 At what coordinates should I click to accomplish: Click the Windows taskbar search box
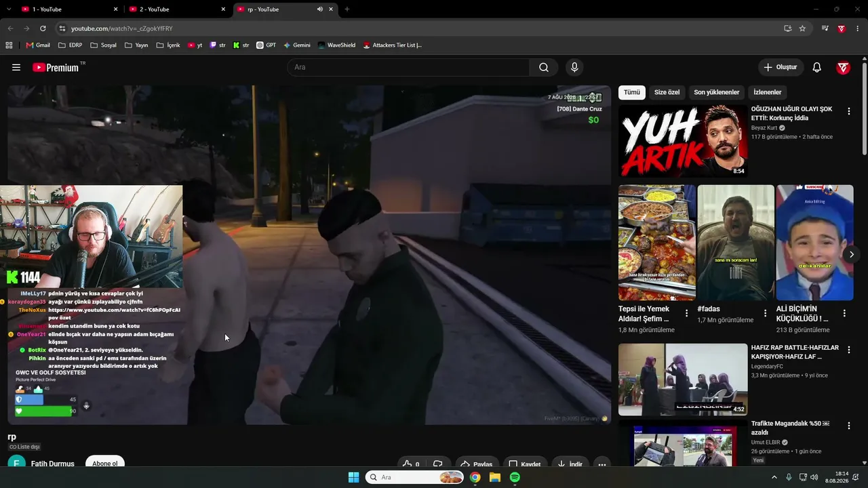[x=414, y=477]
